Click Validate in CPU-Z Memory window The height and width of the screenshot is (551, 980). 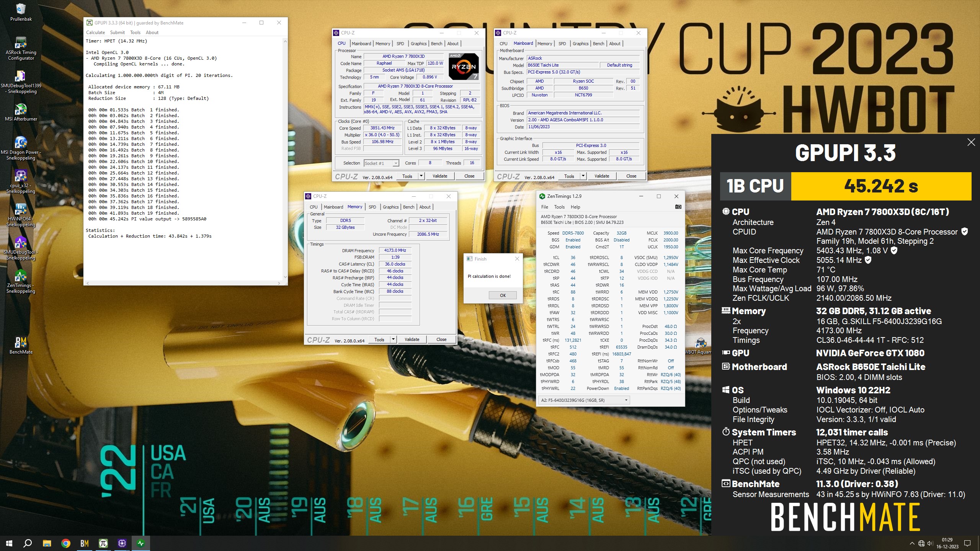pos(412,339)
